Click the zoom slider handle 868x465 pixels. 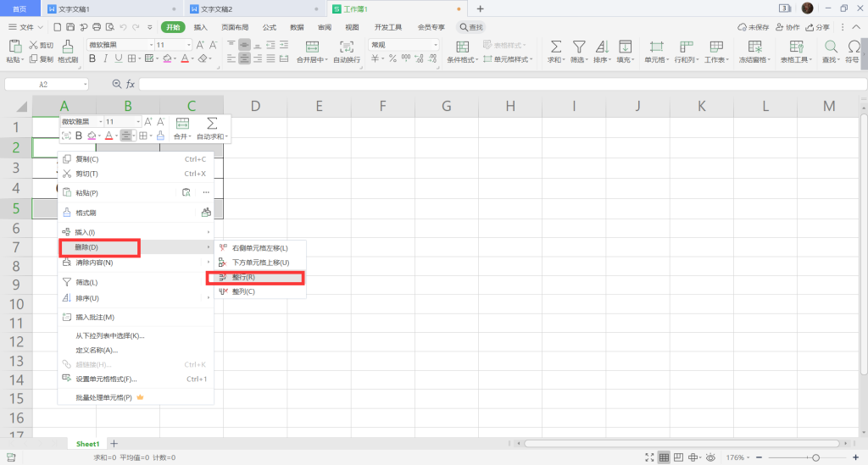tap(815, 458)
